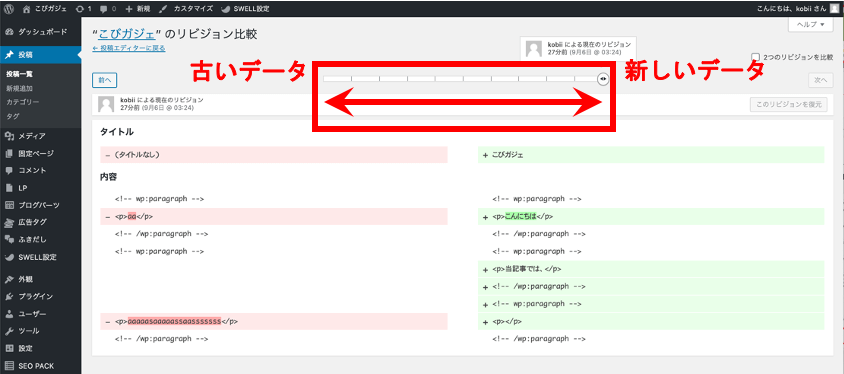Open ユーザー in the sidebar
The width and height of the screenshot is (844, 374).
(41, 314)
